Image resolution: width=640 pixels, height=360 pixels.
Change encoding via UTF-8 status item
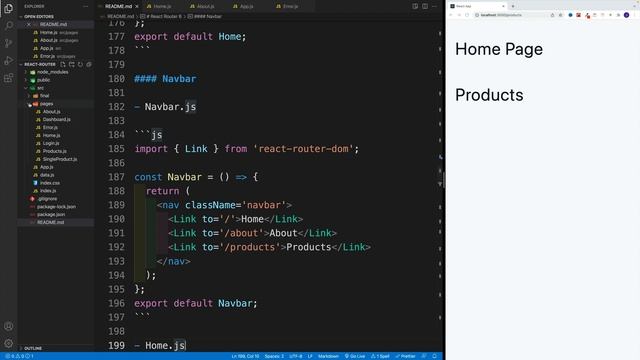[296, 356]
